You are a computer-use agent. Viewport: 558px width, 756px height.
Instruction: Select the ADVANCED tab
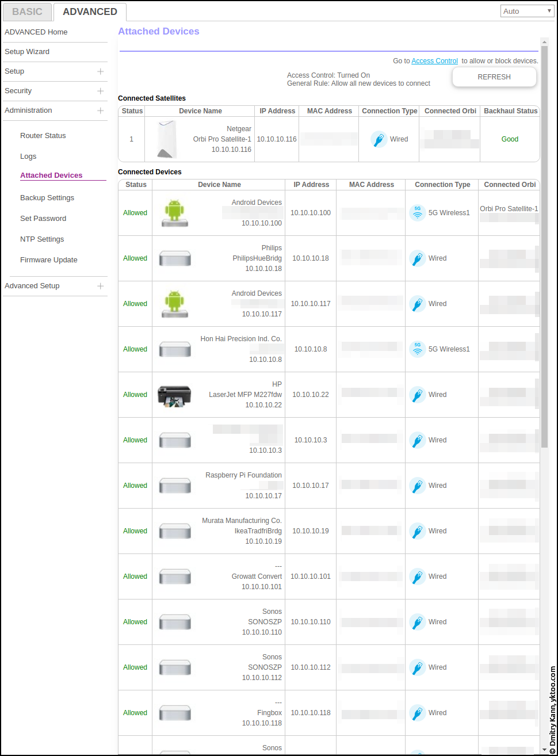pos(90,12)
